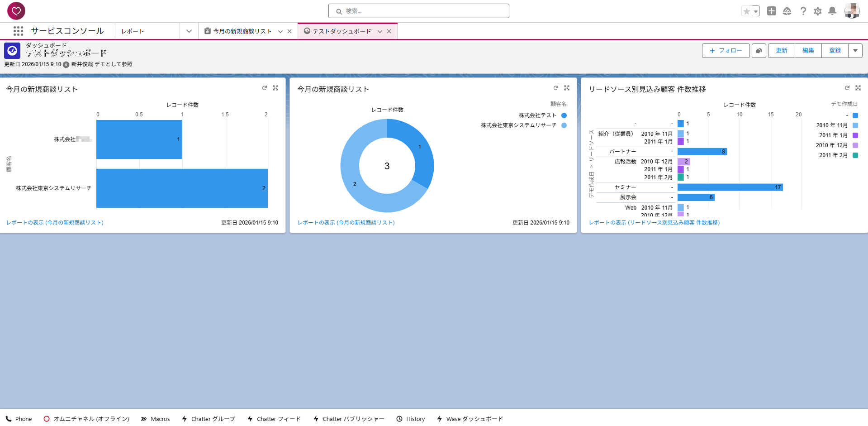The image size is (868, 426).
Task: Open the Trailhead guidance icon
Action: point(787,11)
